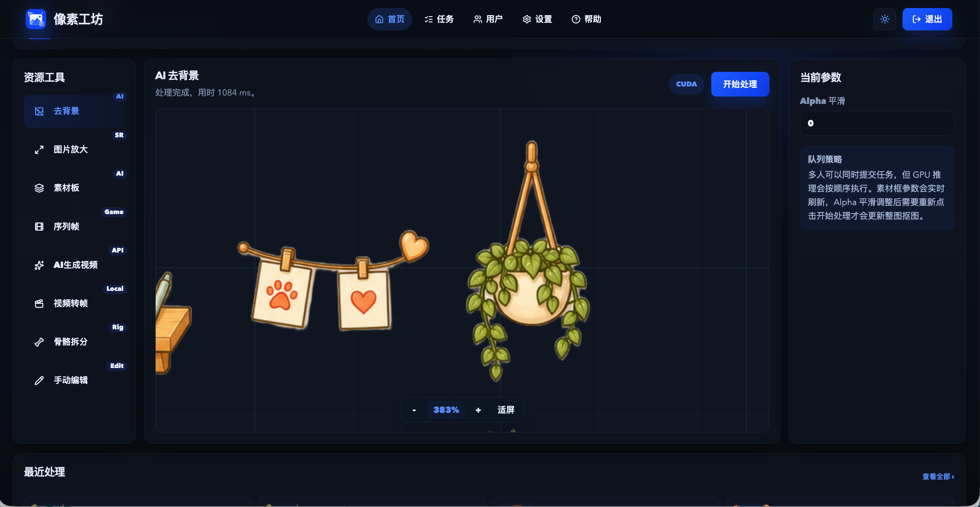Open the 视频转帧 tool

(x=74, y=303)
